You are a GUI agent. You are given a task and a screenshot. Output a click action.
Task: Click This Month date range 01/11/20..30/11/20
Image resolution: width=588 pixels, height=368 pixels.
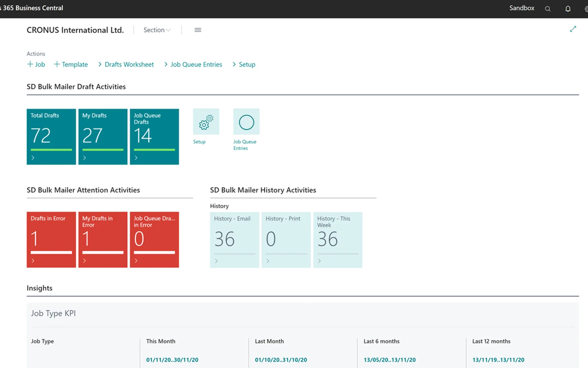172,360
